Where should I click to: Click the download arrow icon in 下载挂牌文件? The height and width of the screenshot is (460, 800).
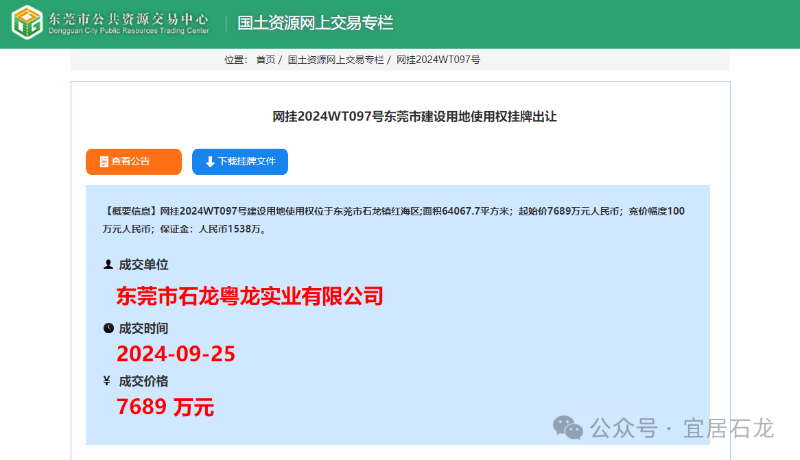point(210,162)
